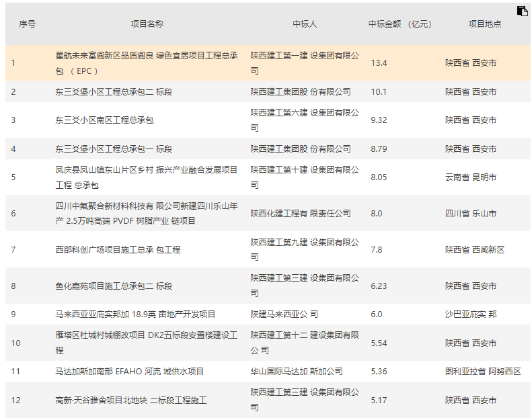Image resolution: width=532 pixels, height=420 pixels.
Task: Select the 项目地点 column header
Action: [x=485, y=24]
